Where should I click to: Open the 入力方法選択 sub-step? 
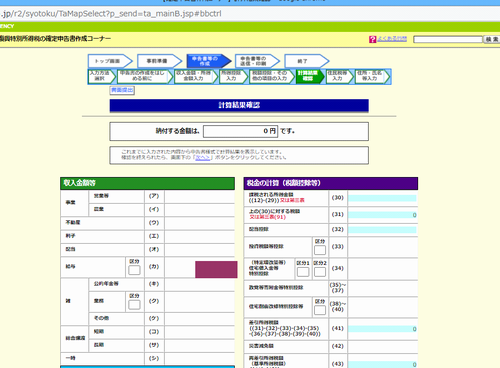point(102,76)
